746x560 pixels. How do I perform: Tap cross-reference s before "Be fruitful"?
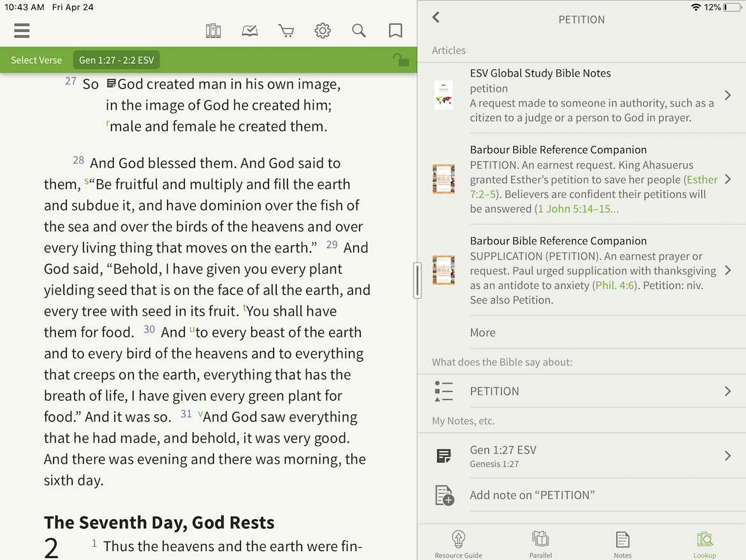click(87, 181)
